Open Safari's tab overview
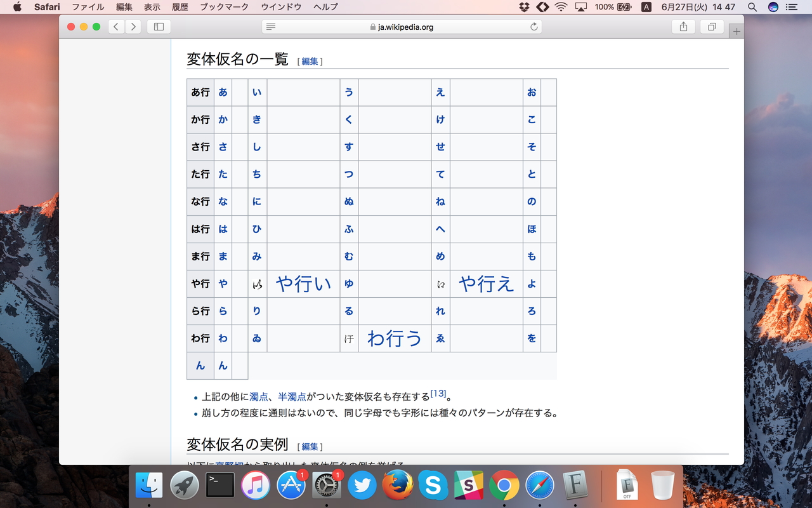 click(711, 27)
